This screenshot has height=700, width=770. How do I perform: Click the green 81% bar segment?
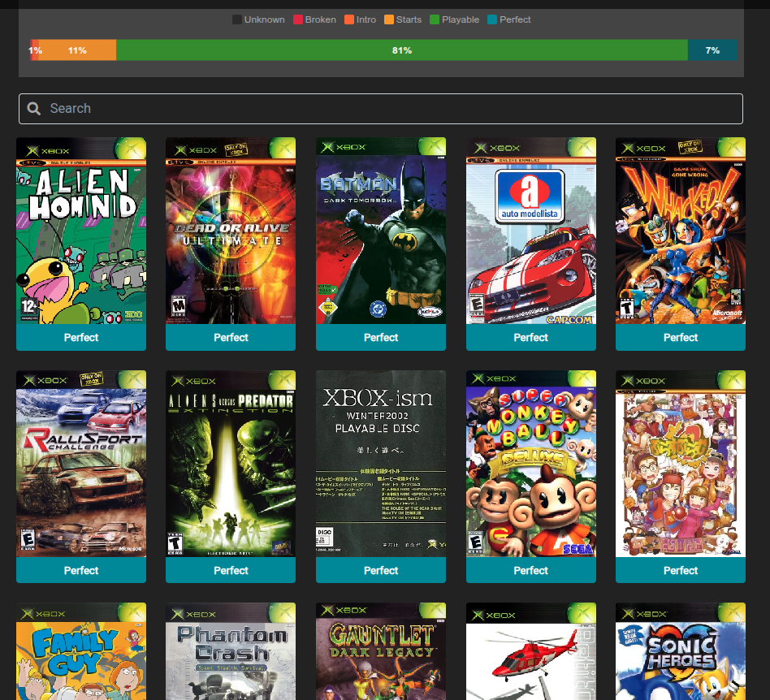click(x=401, y=50)
